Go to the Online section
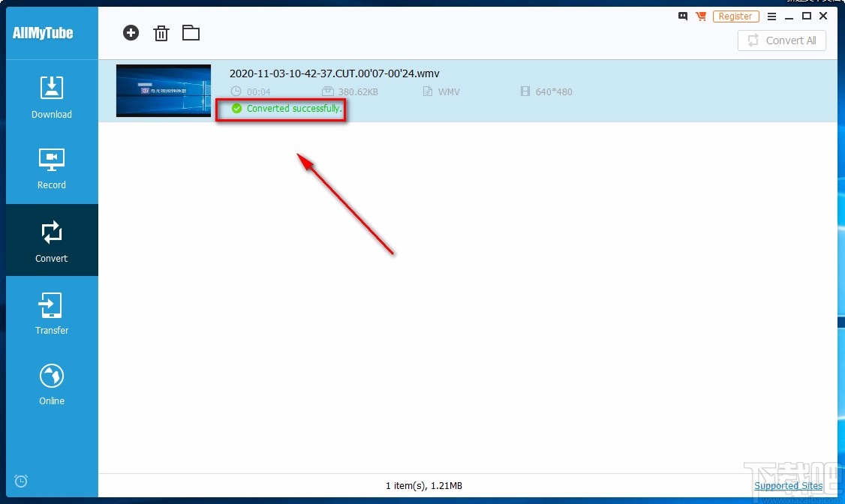 (x=52, y=385)
